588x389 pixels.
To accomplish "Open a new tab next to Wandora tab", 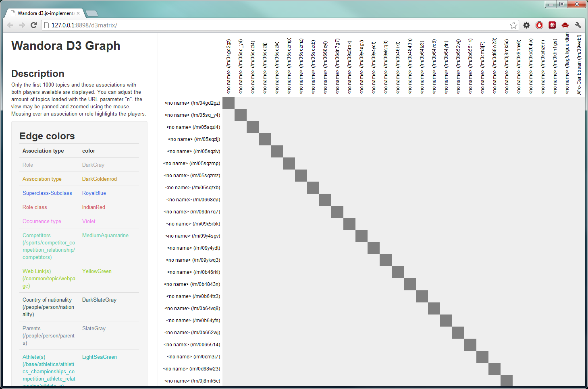I will (92, 13).
